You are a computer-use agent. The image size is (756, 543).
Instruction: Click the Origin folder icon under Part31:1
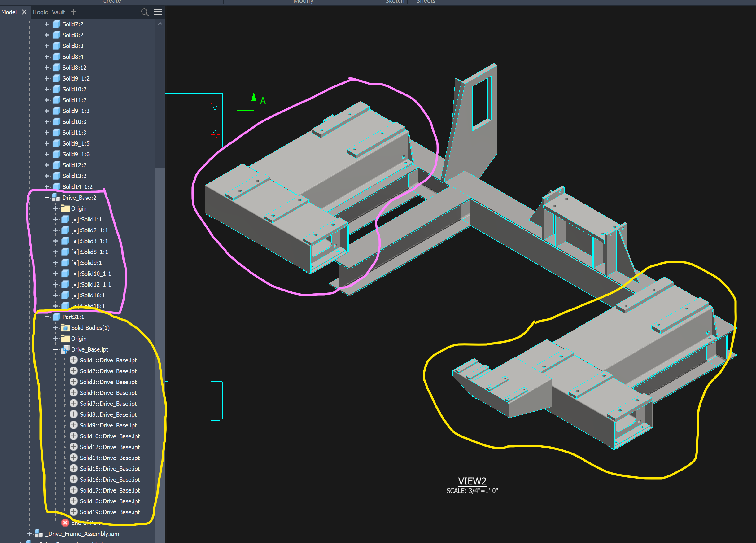point(65,339)
